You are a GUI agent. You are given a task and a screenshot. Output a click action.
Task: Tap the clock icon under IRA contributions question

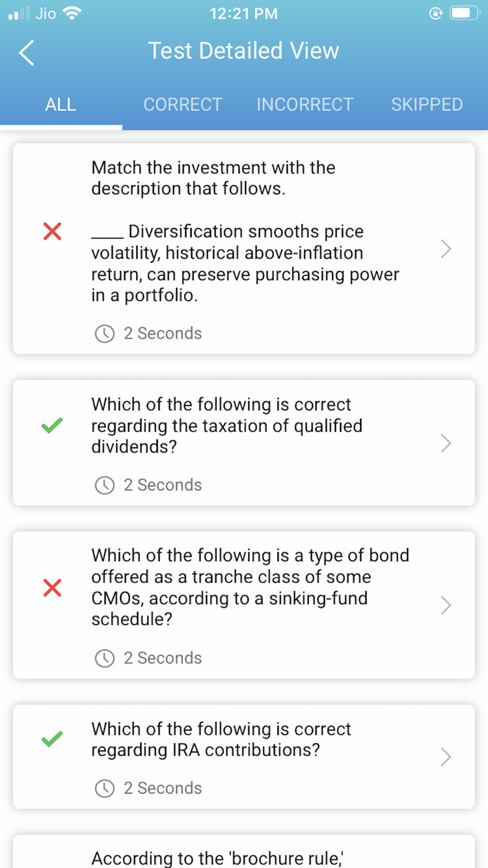tap(104, 788)
